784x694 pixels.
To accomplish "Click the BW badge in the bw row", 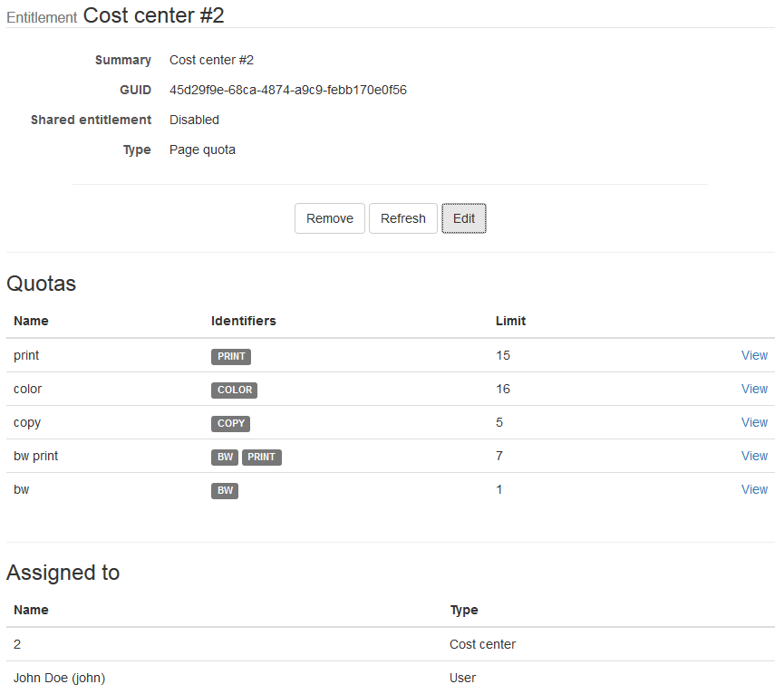I will coord(225,490).
